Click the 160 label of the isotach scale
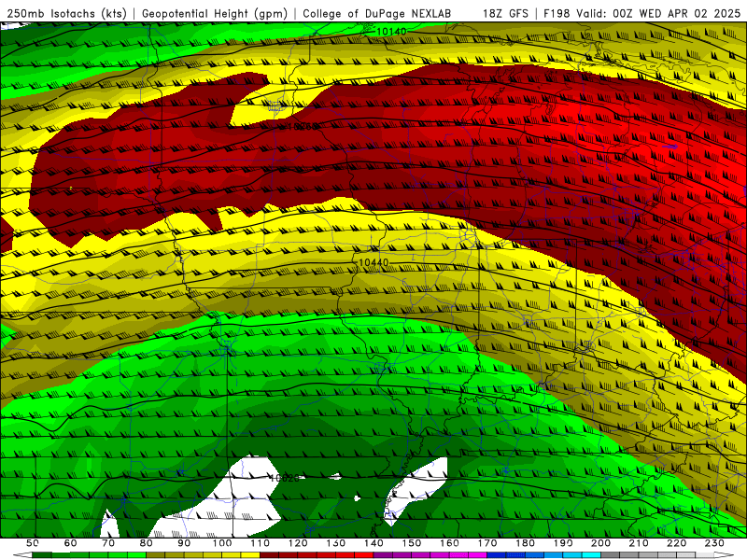This screenshot has width=747, height=560. (450, 543)
